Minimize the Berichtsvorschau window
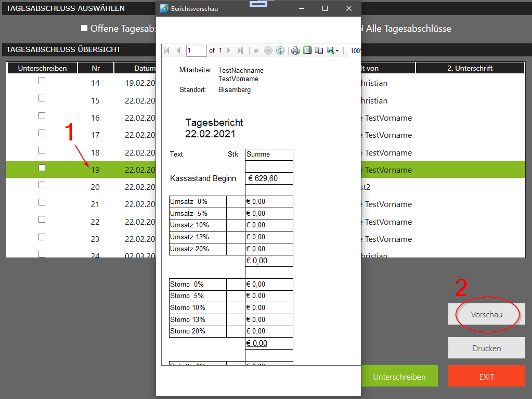Image resolution: width=532 pixels, height=399 pixels. point(301,8)
